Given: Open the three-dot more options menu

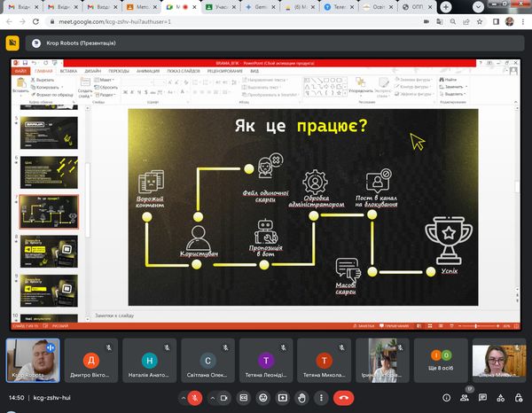Looking at the screenshot, I should (x=320, y=398).
